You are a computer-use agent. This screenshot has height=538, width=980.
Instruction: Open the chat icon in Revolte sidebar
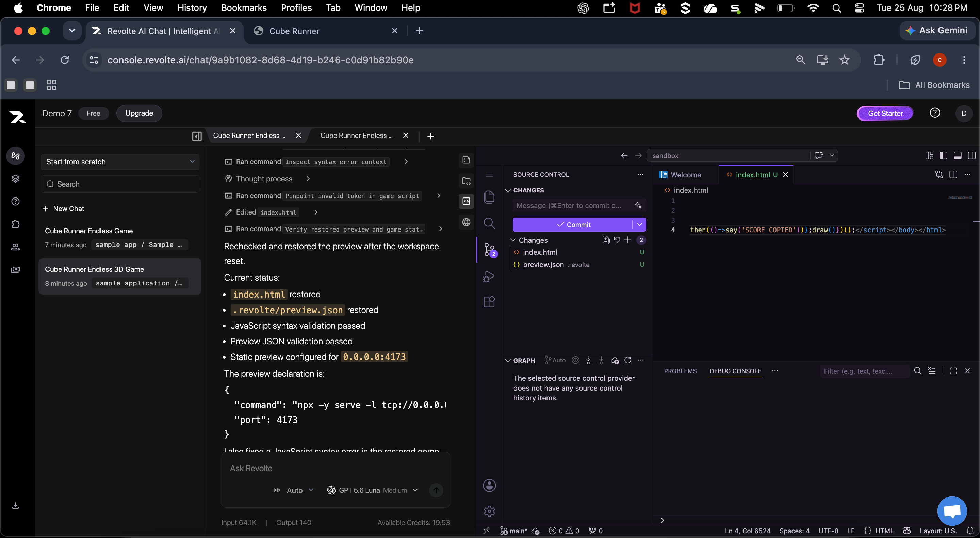click(x=15, y=156)
